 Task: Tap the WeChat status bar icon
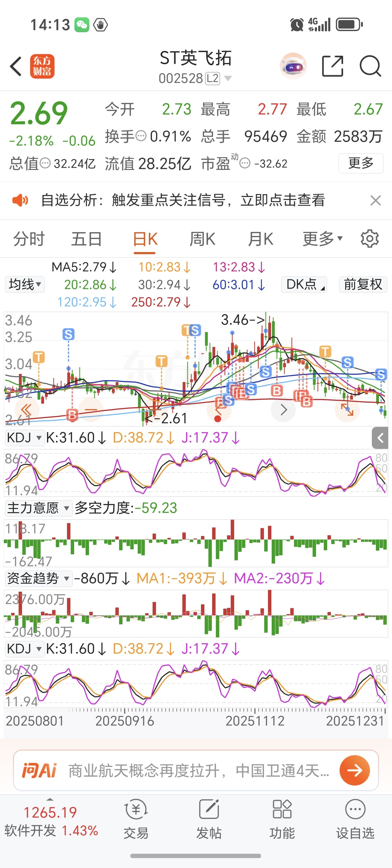(x=82, y=25)
